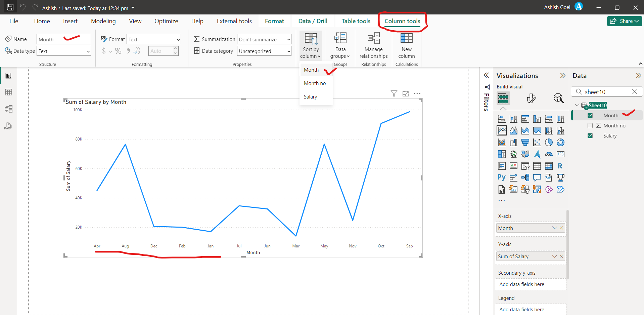Viewport: 644px width, 315px height.
Task: Enable the Month no field
Action: pyautogui.click(x=591, y=125)
